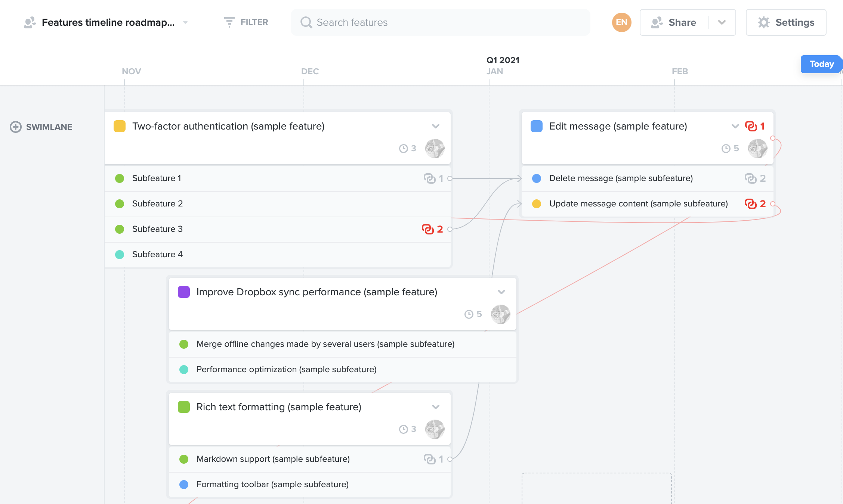Screen dimensions: 843x504
Task: Click the JAN month marker
Action: point(494,71)
